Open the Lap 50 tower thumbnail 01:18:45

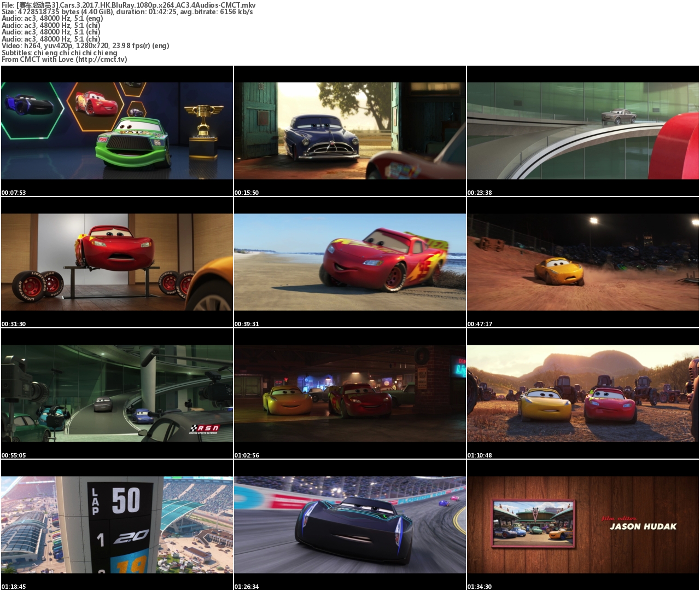[x=117, y=525]
